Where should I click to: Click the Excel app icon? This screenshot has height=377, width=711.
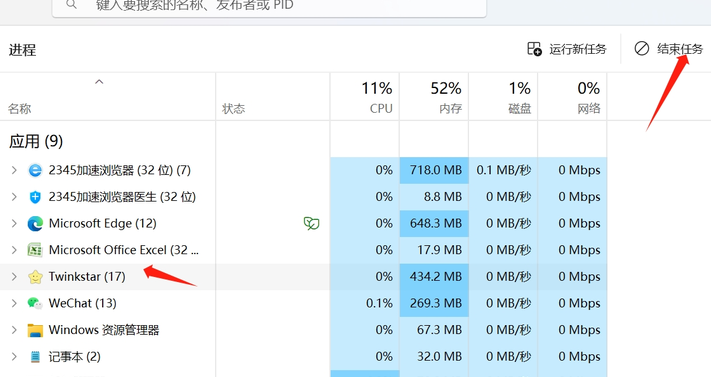[x=35, y=250]
